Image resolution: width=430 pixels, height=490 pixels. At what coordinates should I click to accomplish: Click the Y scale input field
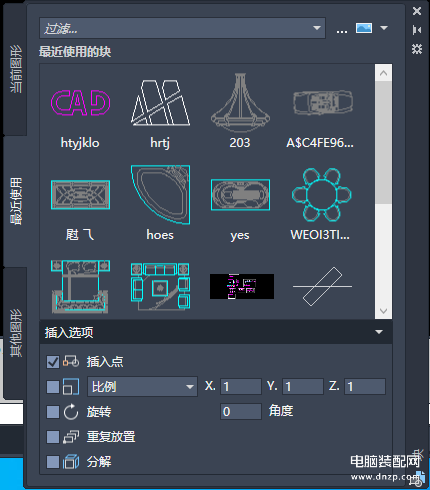pos(303,387)
